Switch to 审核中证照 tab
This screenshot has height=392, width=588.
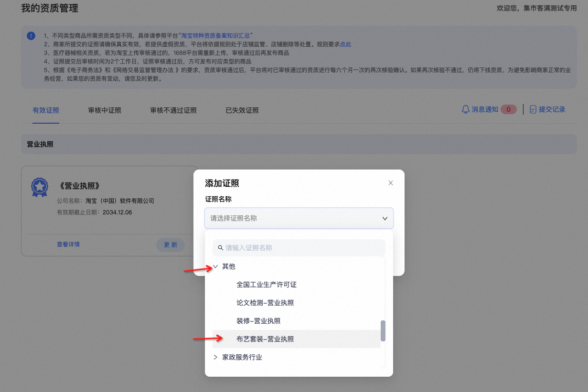point(105,110)
